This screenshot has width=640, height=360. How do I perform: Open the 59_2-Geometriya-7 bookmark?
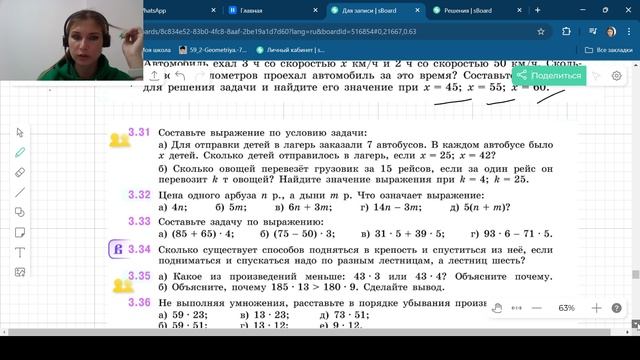point(213,50)
